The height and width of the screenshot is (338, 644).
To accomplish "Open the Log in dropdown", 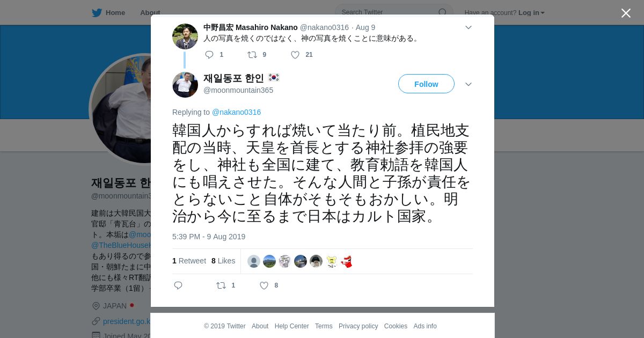I will tap(531, 13).
